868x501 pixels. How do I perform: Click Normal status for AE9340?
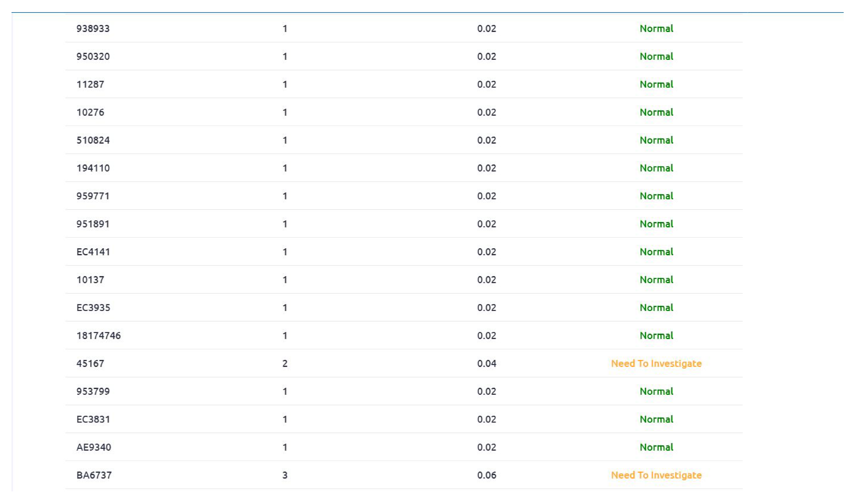(x=656, y=447)
